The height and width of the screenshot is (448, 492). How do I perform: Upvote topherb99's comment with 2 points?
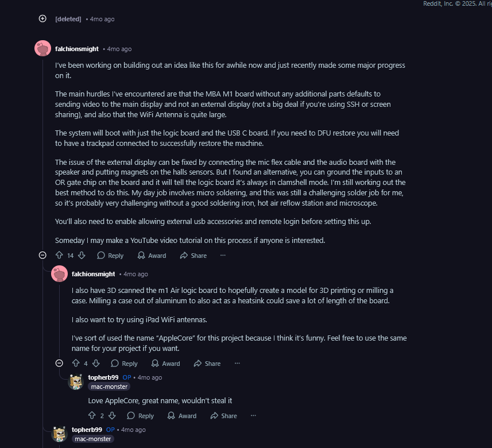point(92,415)
